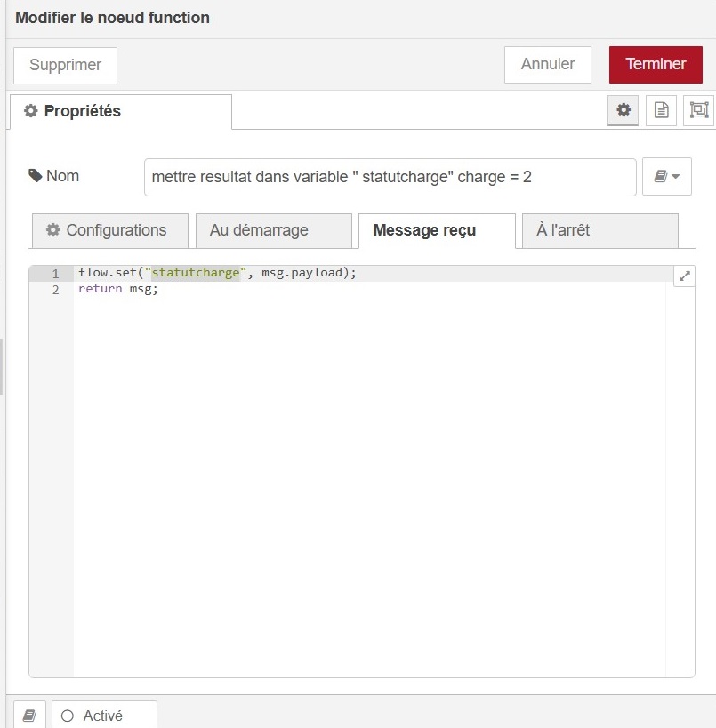Click the Supprimer button

click(x=65, y=65)
